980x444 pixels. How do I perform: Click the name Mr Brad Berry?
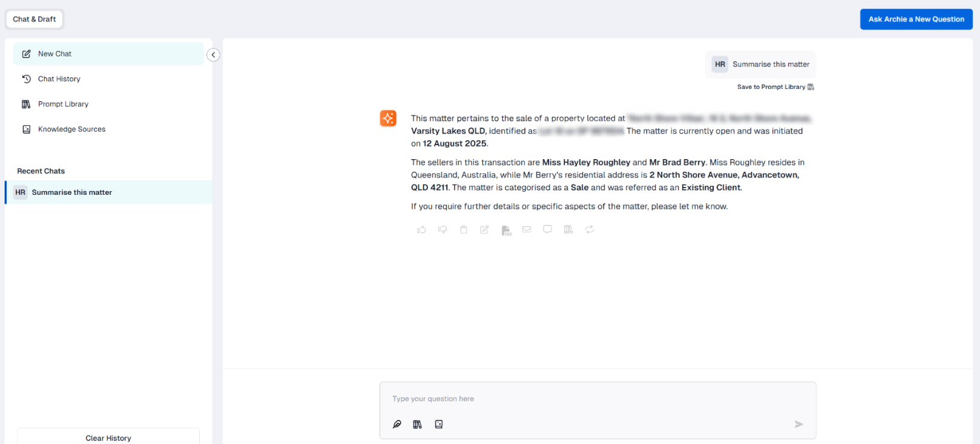(677, 162)
